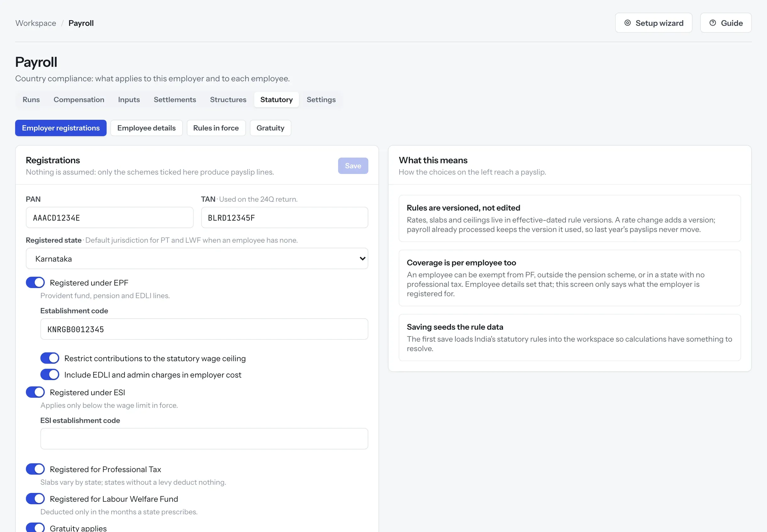Show the Employee details section
The height and width of the screenshot is (532, 767).
[x=146, y=128]
